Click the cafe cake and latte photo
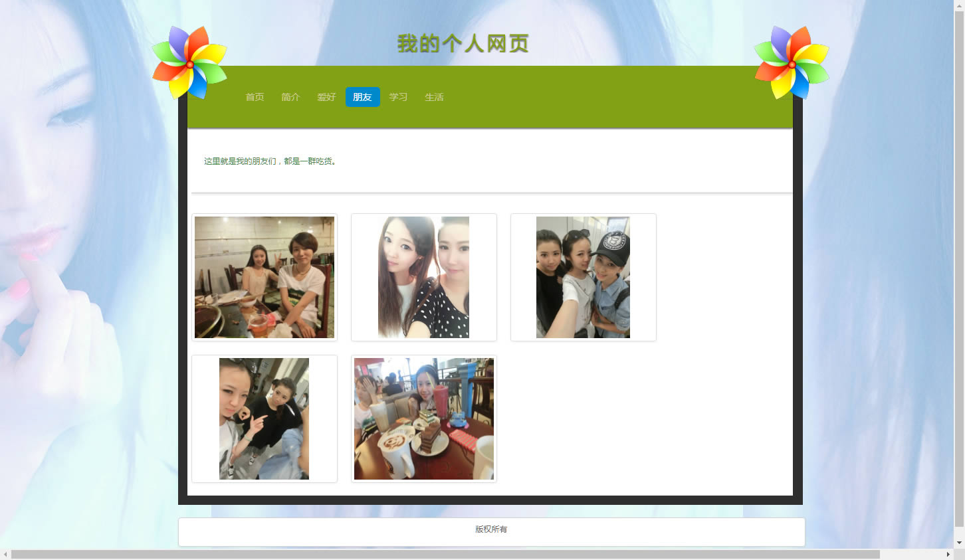The height and width of the screenshot is (560, 965). (x=423, y=419)
